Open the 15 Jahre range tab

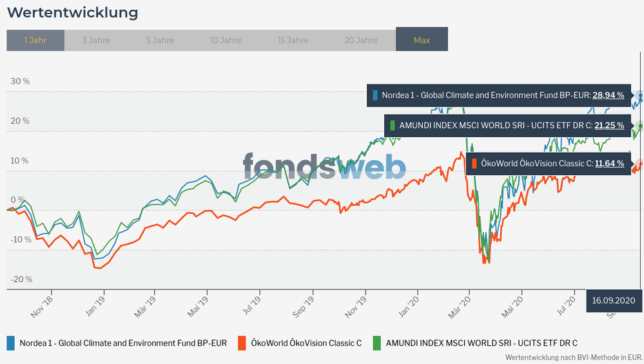click(293, 40)
